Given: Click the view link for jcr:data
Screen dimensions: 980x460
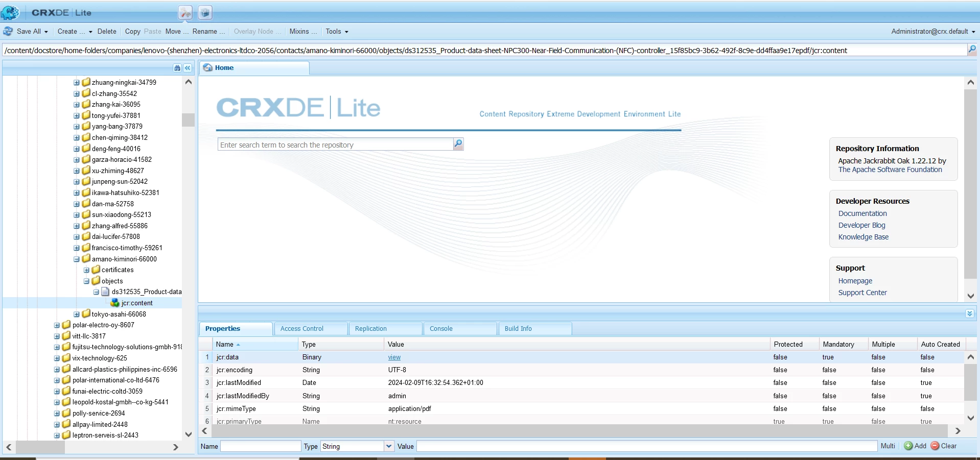Looking at the screenshot, I should pyautogui.click(x=394, y=357).
